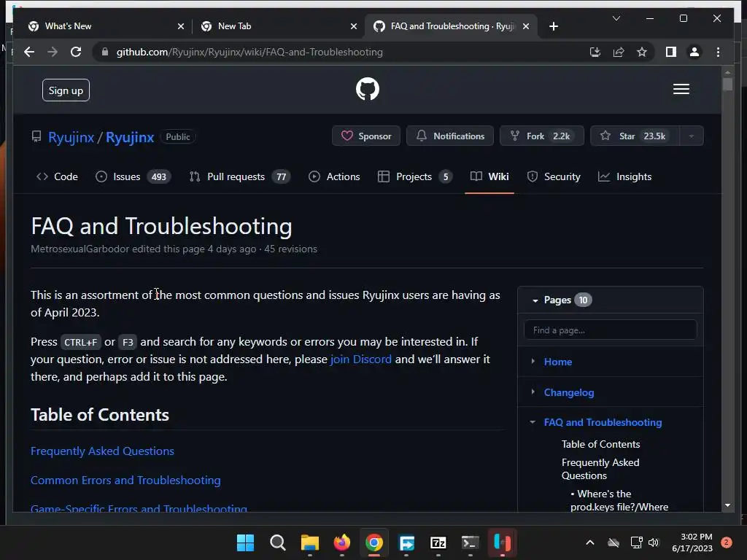
Task: Open FAQ and Troubleshooting sidebar link
Action: pos(603,422)
